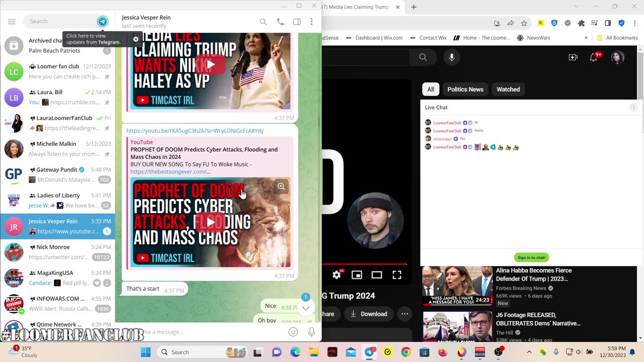Open the Laura, Bill group chat
Image resolution: width=644 pixels, height=362 pixels.
click(57, 97)
